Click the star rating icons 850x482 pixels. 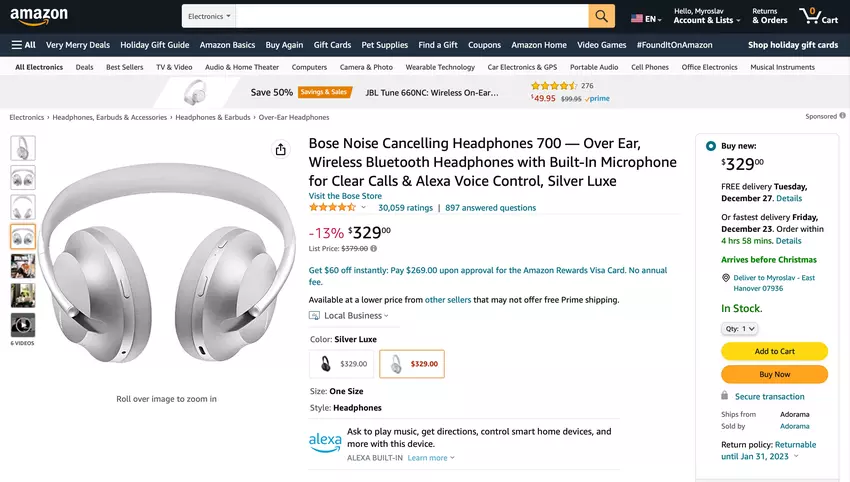(x=333, y=208)
